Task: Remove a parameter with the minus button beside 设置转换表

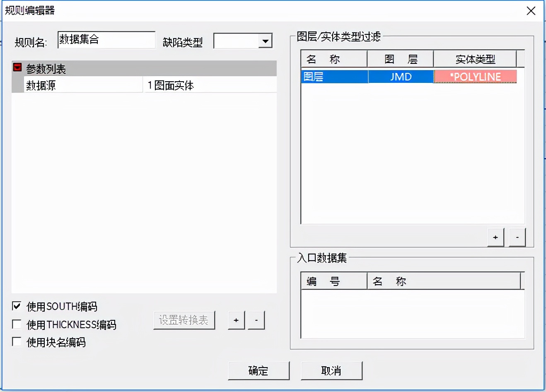Action: point(256,320)
